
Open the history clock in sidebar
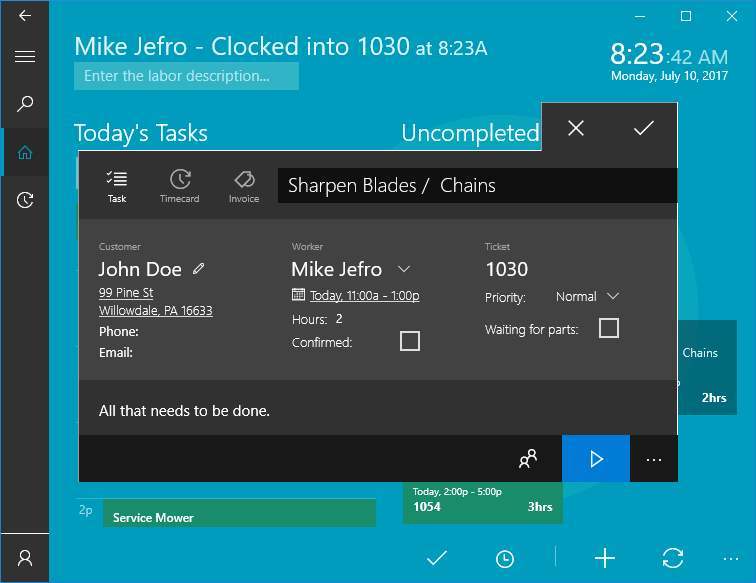pos(25,200)
